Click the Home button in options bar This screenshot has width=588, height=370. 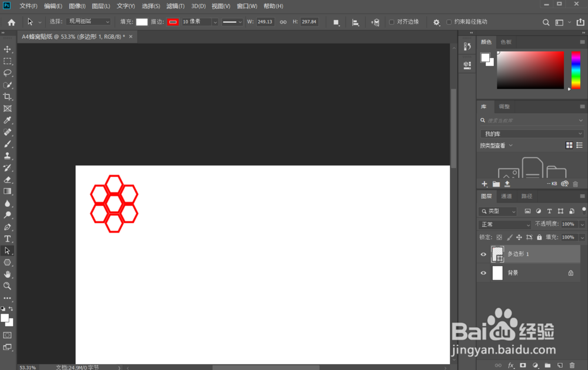[12, 22]
